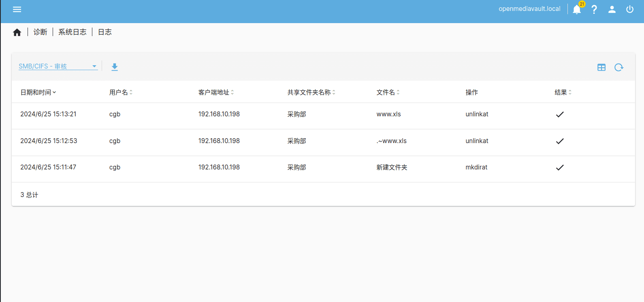Open the notifications bell
This screenshot has width=644, height=302.
[577, 10]
